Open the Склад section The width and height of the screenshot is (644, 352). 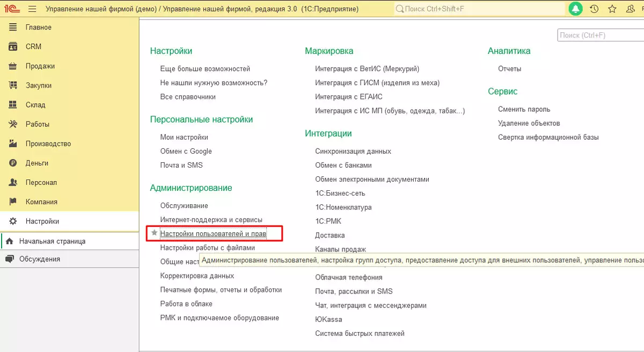[35, 105]
